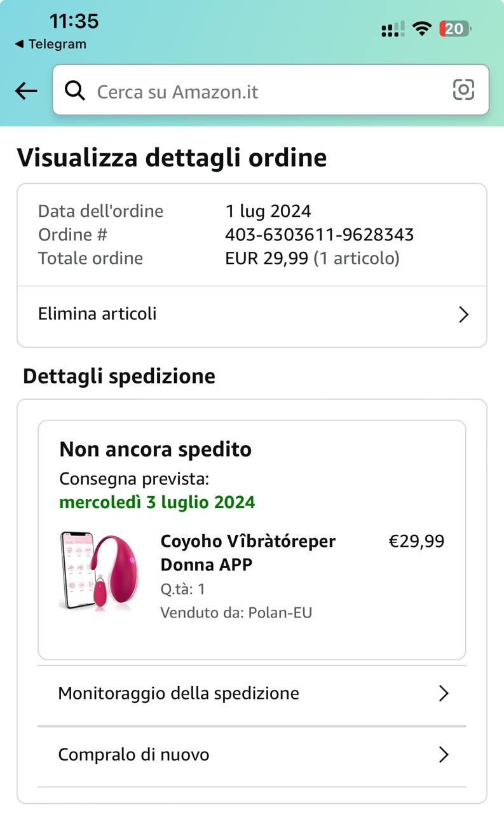The height and width of the screenshot is (814, 504).
Task: Tap the delivery date mercoledì 3 luglio 2024
Action: 157,502
